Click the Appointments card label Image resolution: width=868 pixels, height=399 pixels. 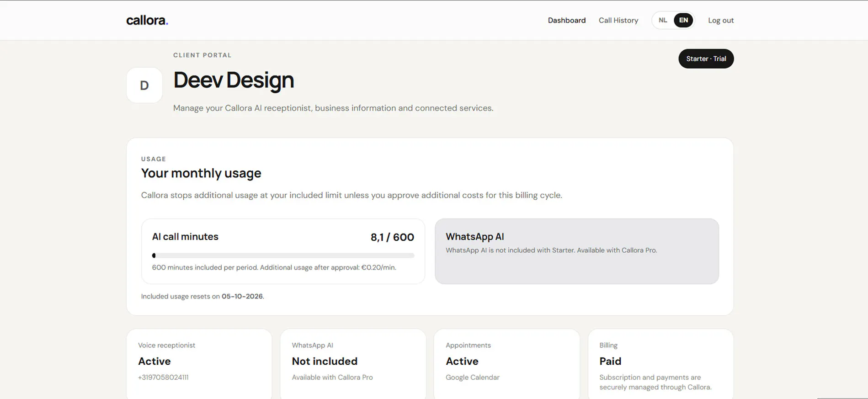pyautogui.click(x=468, y=346)
